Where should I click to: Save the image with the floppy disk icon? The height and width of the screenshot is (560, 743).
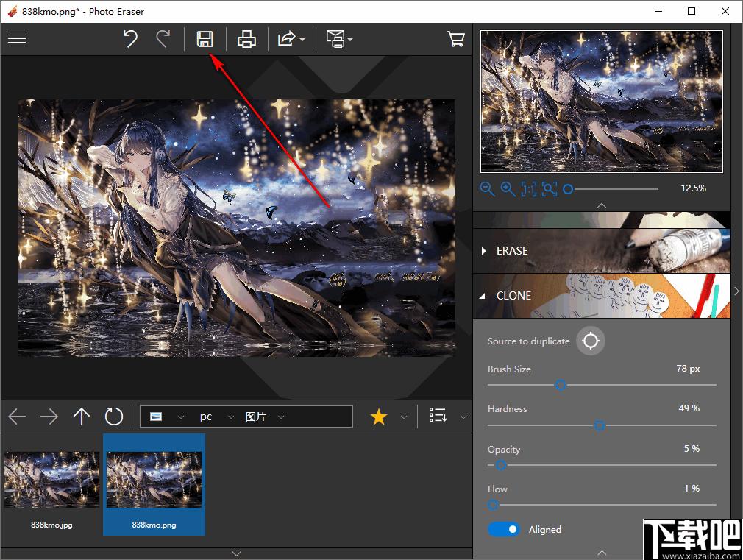(x=205, y=39)
